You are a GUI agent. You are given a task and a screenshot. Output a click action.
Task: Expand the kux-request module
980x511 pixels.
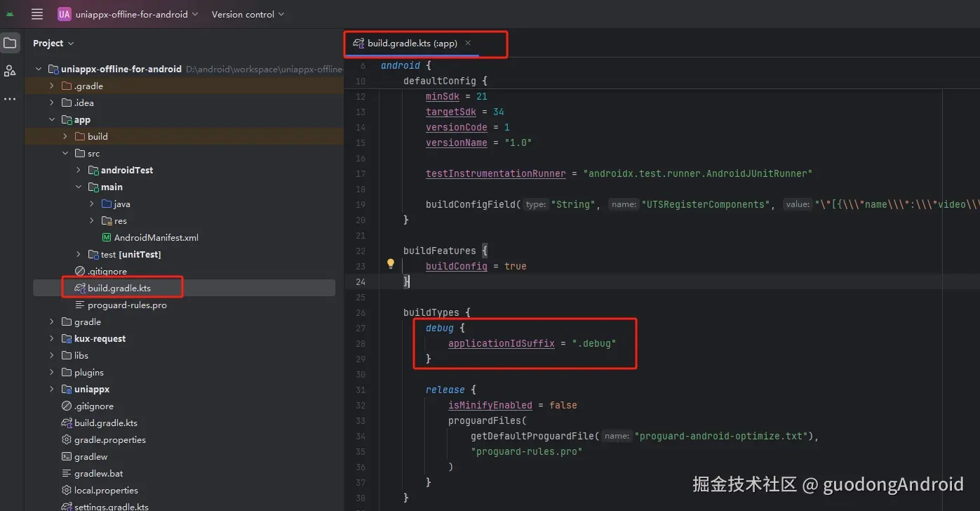click(51, 338)
